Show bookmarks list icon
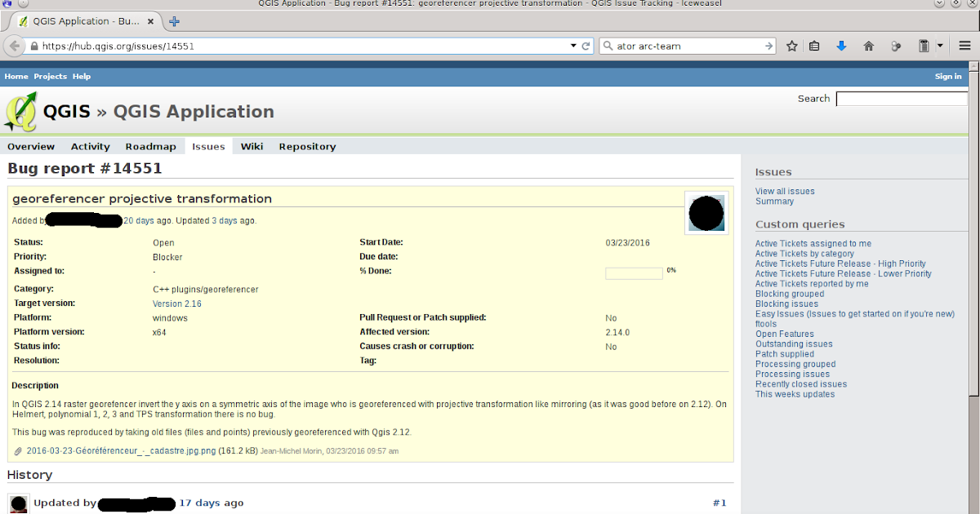This screenshot has width=980, height=514. click(x=814, y=47)
